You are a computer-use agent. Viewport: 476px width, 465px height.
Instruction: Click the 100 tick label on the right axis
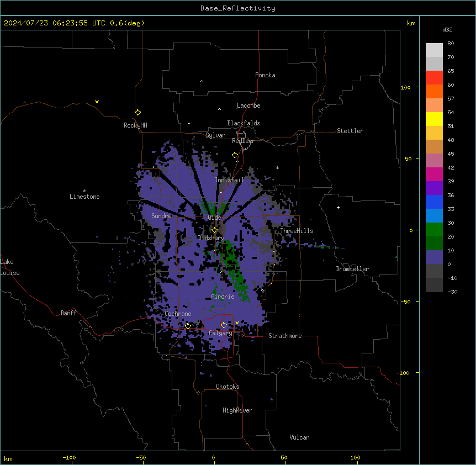(x=405, y=87)
